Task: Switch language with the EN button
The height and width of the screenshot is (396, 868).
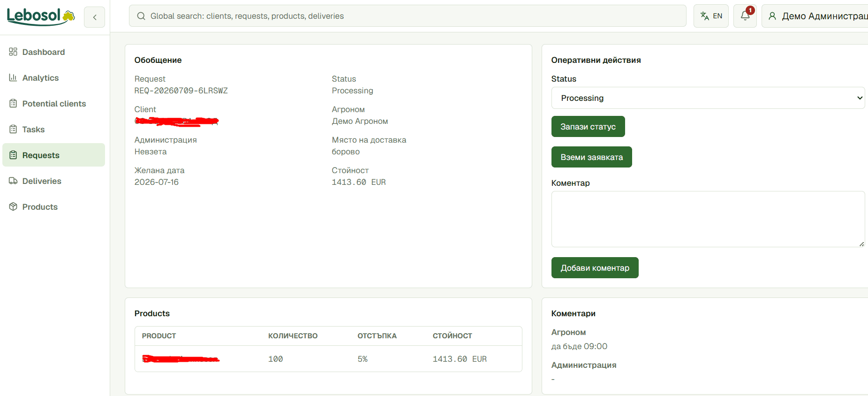Action: (x=711, y=16)
